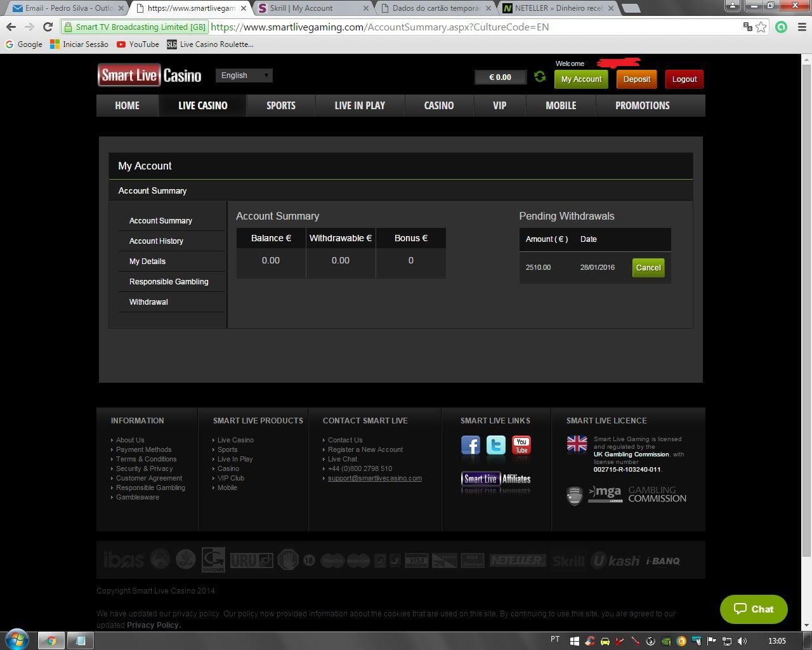Click the red Logout button

pos(684,79)
